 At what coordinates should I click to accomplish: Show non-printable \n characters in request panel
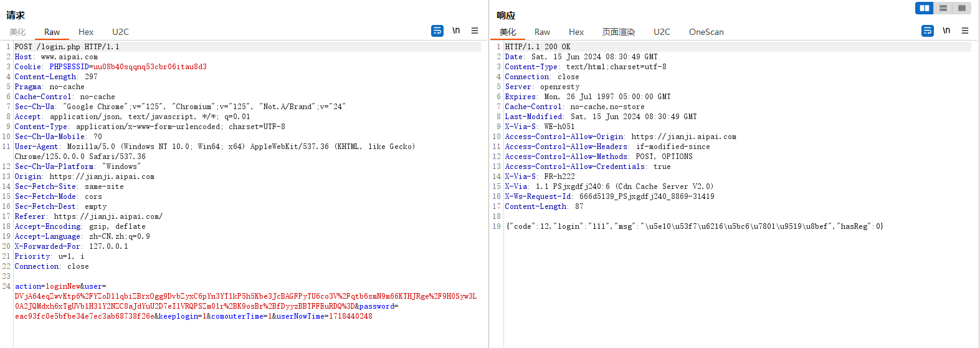[x=456, y=31]
